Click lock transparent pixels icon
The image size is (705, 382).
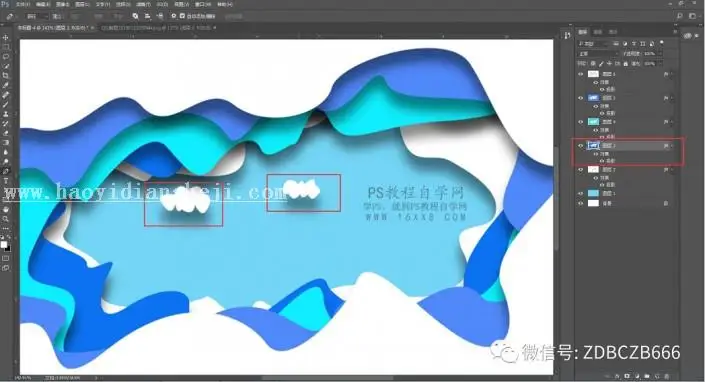tap(593, 64)
